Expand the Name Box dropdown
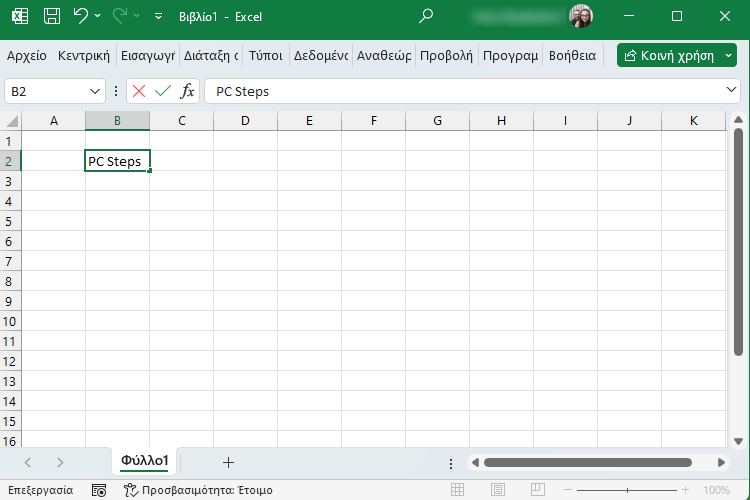Screen dimensions: 750x500 (x=95, y=91)
